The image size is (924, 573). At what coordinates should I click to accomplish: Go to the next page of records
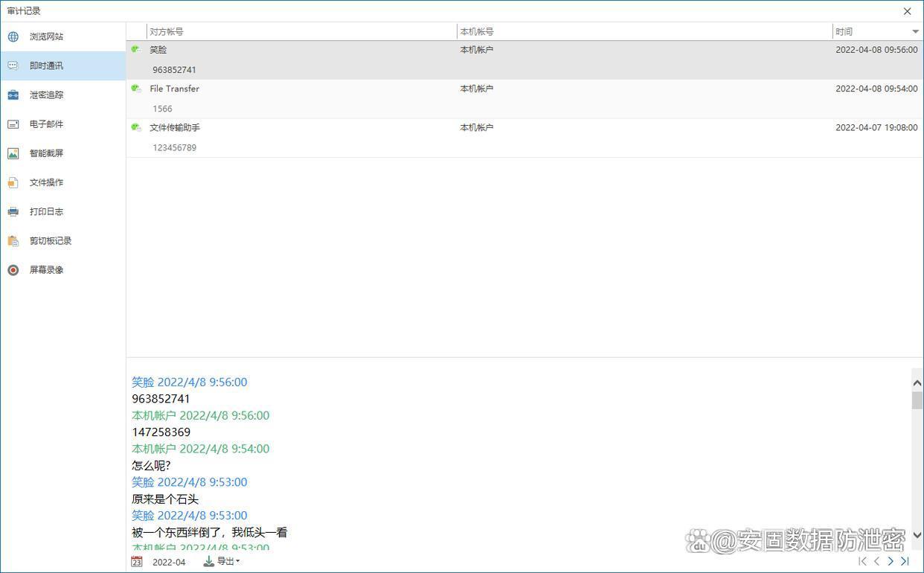(x=891, y=561)
